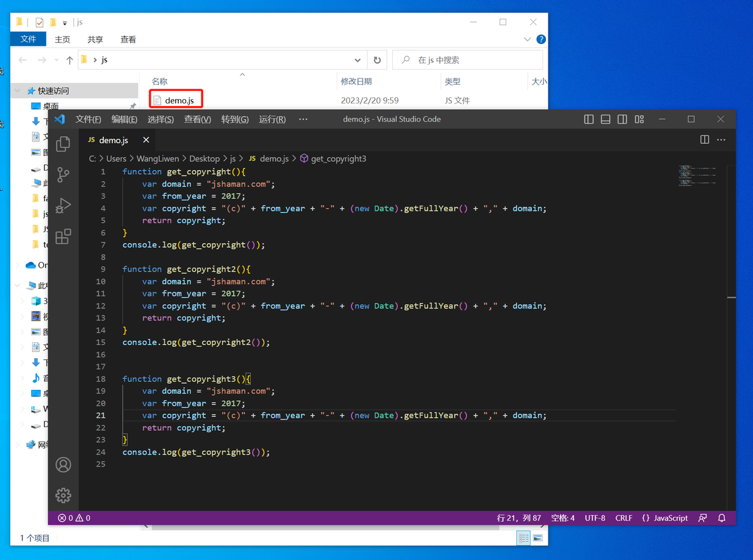Change end of line sequence CRLF

coord(624,518)
